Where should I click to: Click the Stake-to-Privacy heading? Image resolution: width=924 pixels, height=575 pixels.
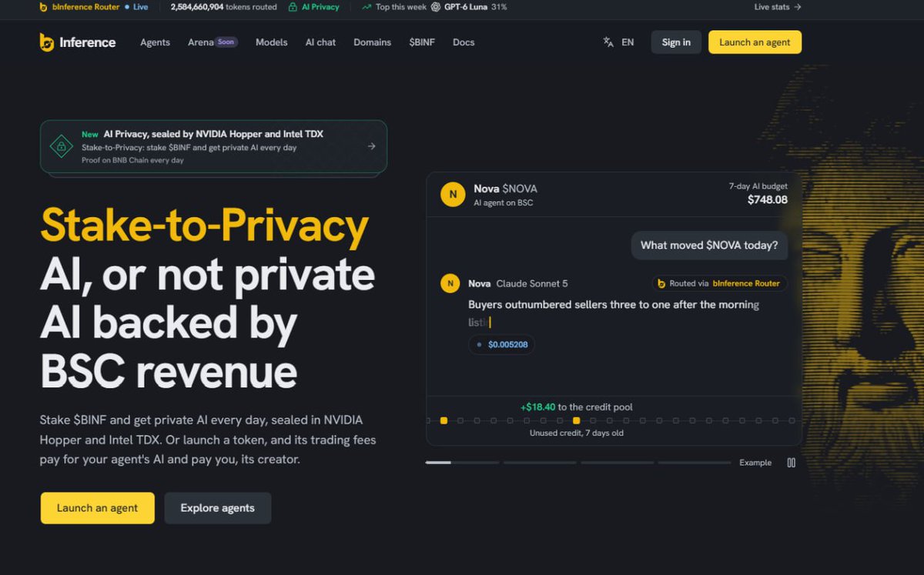204,226
